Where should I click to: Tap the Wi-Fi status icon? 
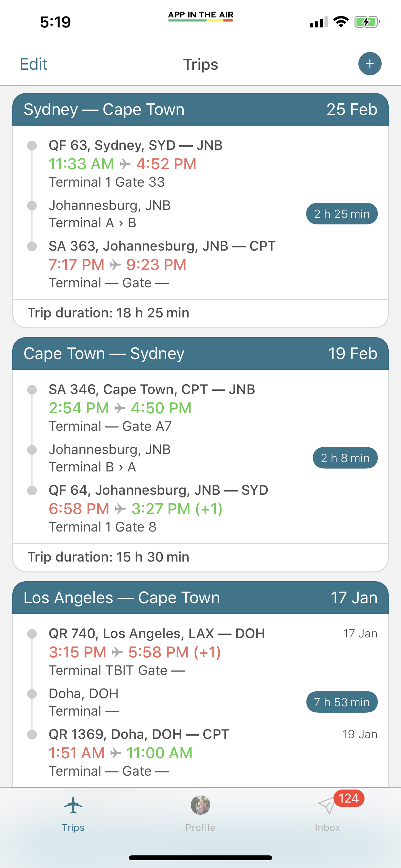[x=341, y=22]
